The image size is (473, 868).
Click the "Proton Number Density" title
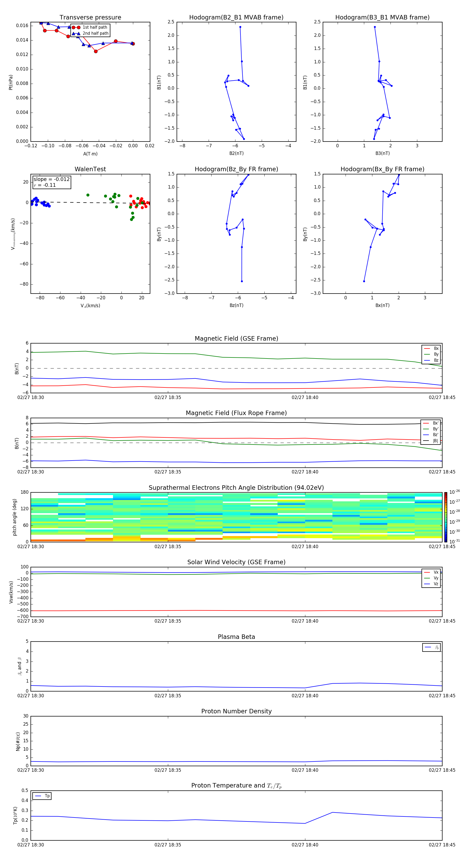236,711
